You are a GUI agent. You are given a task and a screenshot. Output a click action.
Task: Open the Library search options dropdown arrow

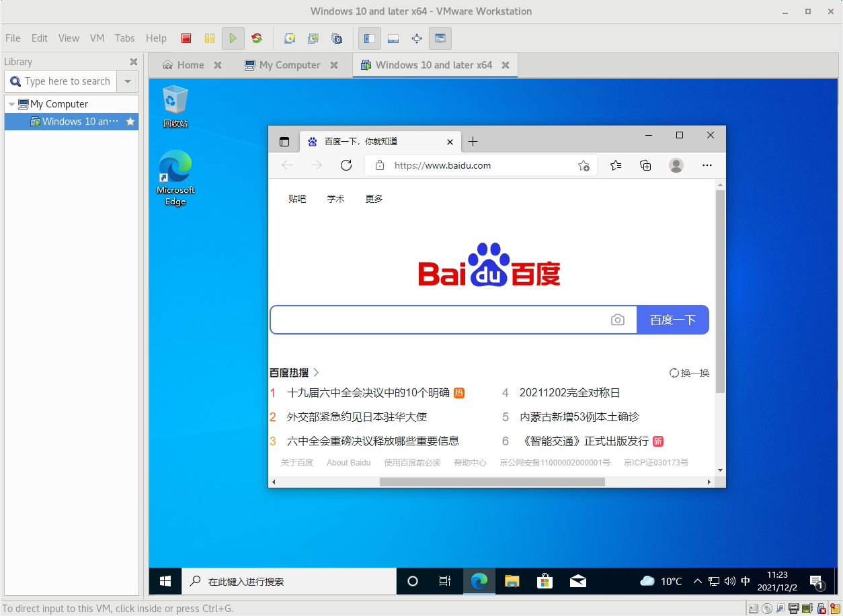pos(128,81)
